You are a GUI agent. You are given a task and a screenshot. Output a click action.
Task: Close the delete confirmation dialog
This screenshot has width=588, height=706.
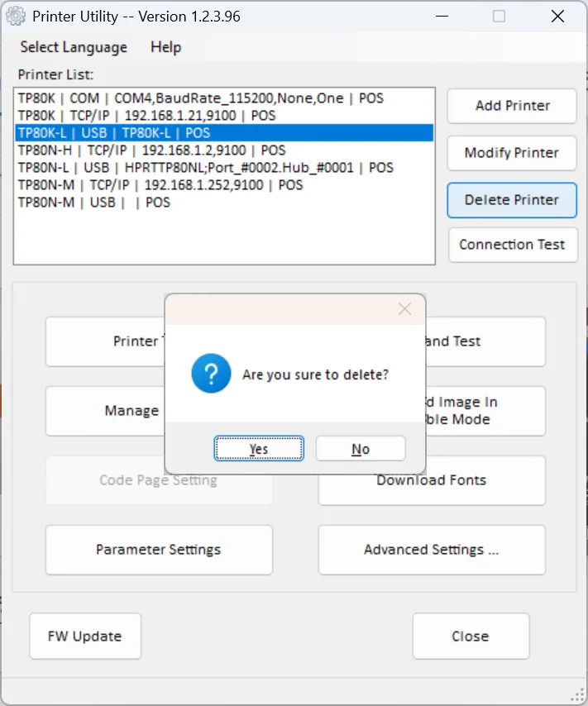click(404, 309)
